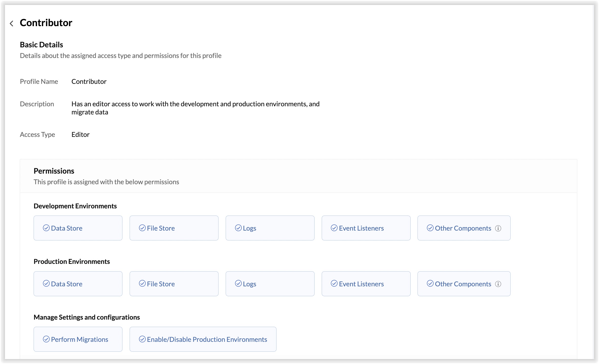The height and width of the screenshot is (364, 599).
Task: Click checkmark icon on Development Data Store
Action: (46, 228)
